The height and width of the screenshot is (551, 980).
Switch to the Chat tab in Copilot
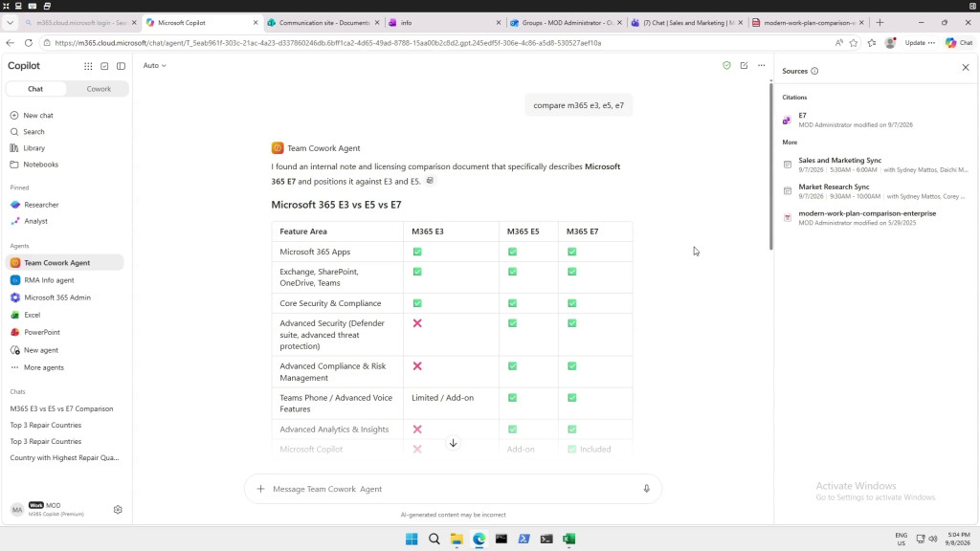35,89
